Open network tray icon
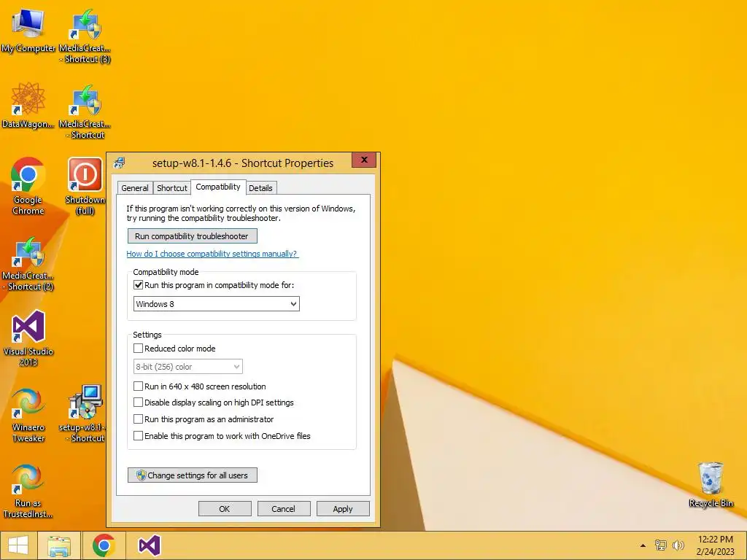Screen dimensions: 747x560 pyautogui.click(x=660, y=545)
